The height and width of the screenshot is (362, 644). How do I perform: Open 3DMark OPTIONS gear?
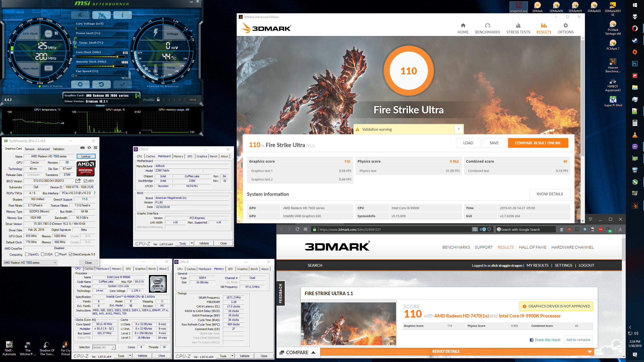click(x=565, y=28)
